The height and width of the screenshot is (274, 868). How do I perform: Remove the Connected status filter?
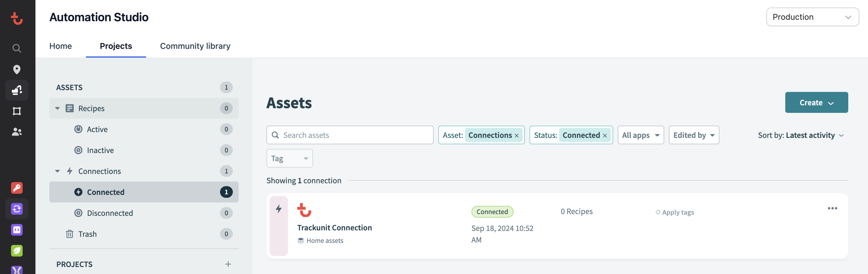tap(605, 136)
